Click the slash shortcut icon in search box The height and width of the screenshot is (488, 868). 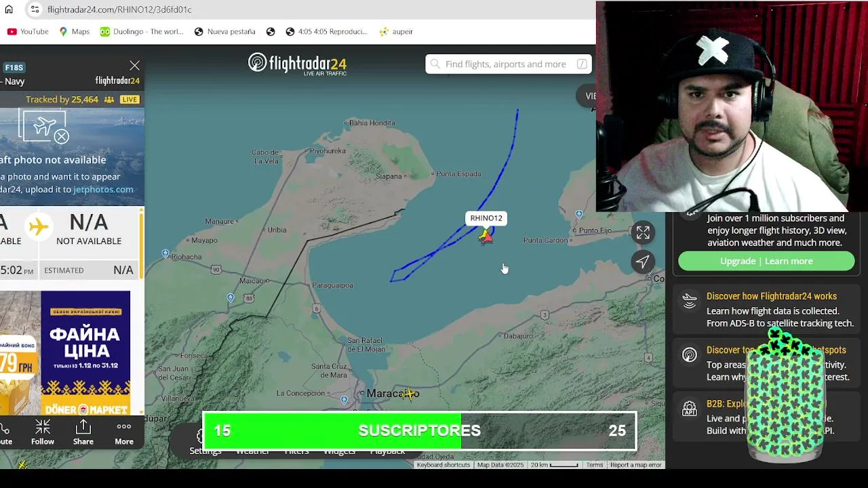582,64
